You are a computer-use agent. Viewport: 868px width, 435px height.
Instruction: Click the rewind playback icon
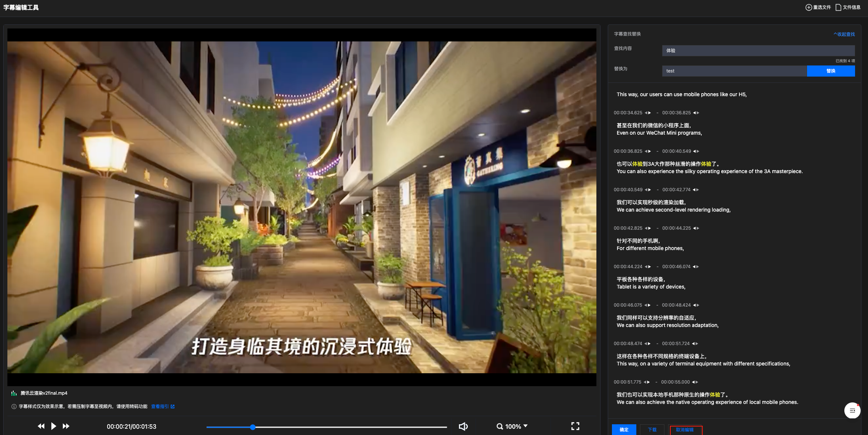41,426
